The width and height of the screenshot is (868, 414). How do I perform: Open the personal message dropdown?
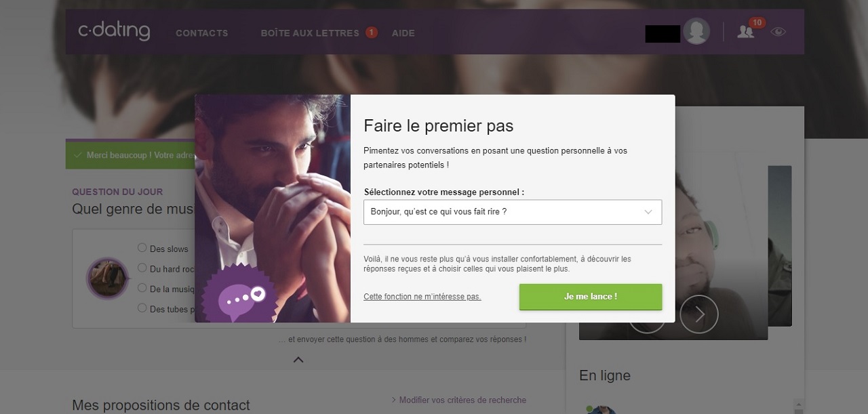(512, 212)
